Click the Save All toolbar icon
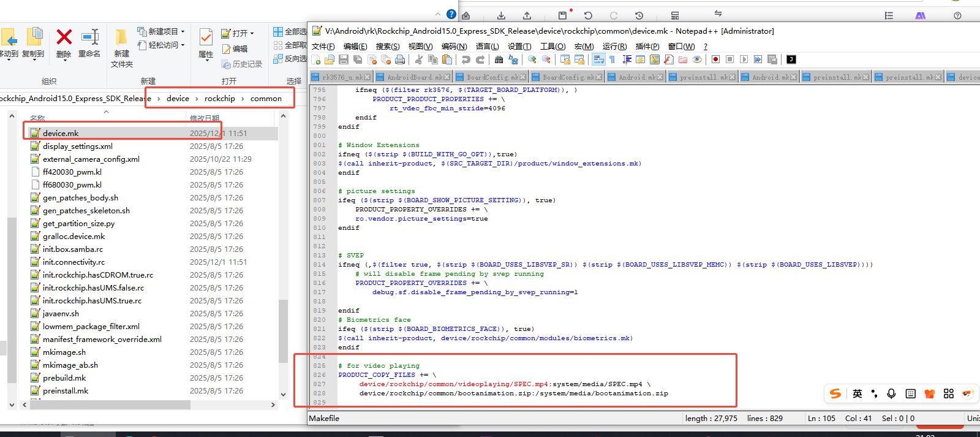The width and height of the screenshot is (980, 437). (x=358, y=59)
